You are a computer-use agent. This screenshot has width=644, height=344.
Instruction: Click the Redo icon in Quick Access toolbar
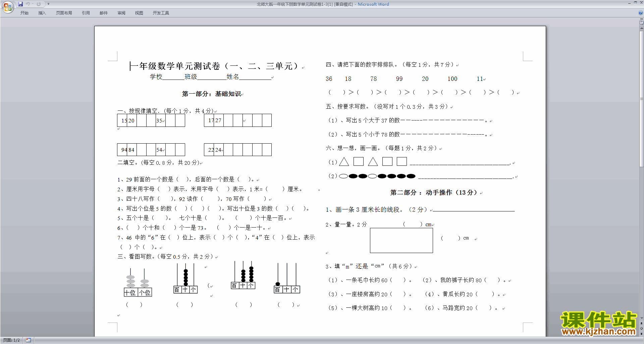39,4
